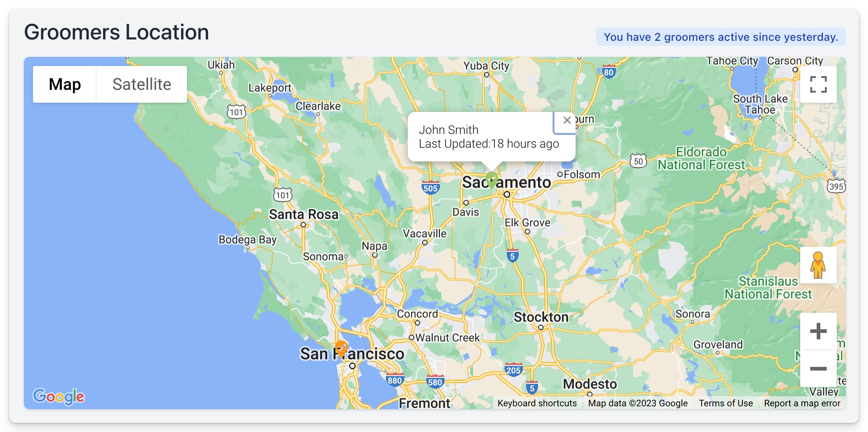Screen dimensions: 868x432
Task: Click the Stockton city label
Action: 541,317
